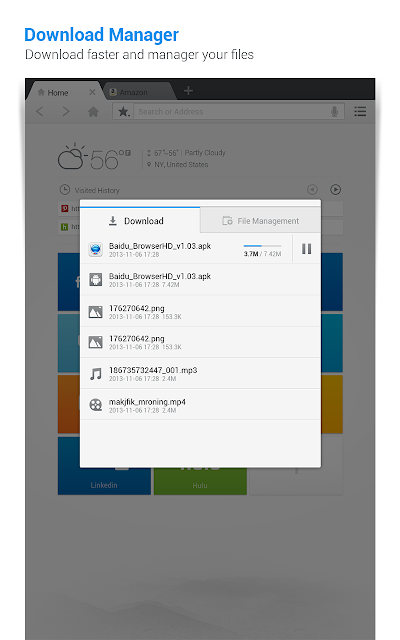400x640 pixels.
Task: Open the Hulu speed dial tile
Action: click(200, 481)
